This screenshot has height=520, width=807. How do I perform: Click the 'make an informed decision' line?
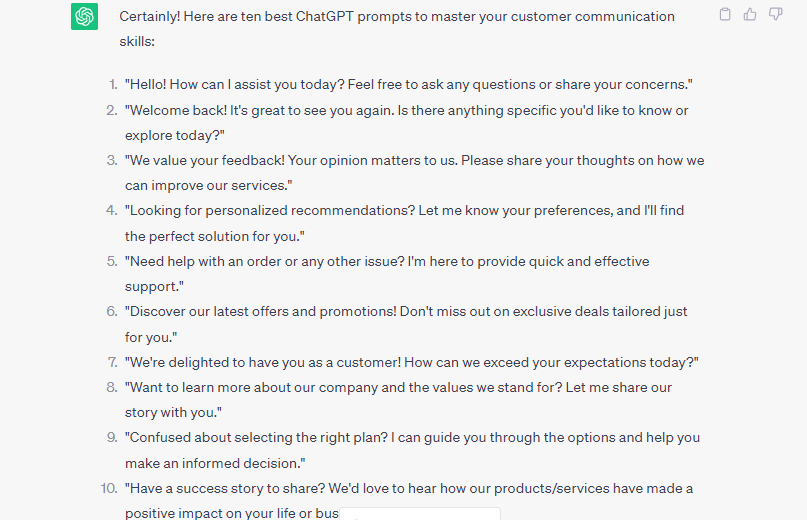coord(215,463)
